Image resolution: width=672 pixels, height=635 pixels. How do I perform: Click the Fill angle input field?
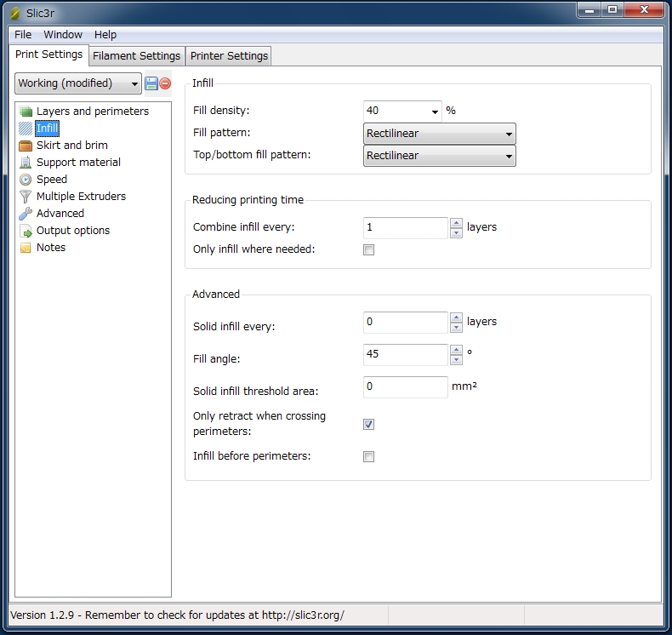(x=406, y=355)
